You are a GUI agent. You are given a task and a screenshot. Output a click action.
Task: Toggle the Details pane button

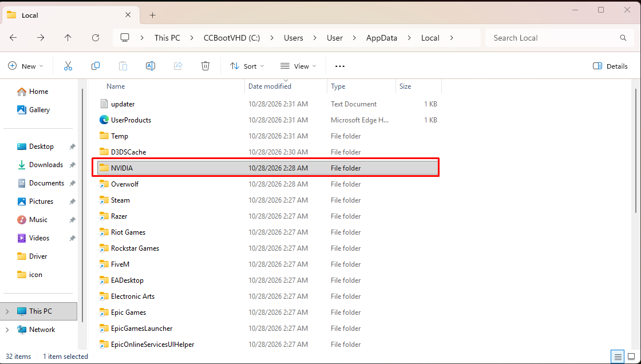pyautogui.click(x=610, y=66)
